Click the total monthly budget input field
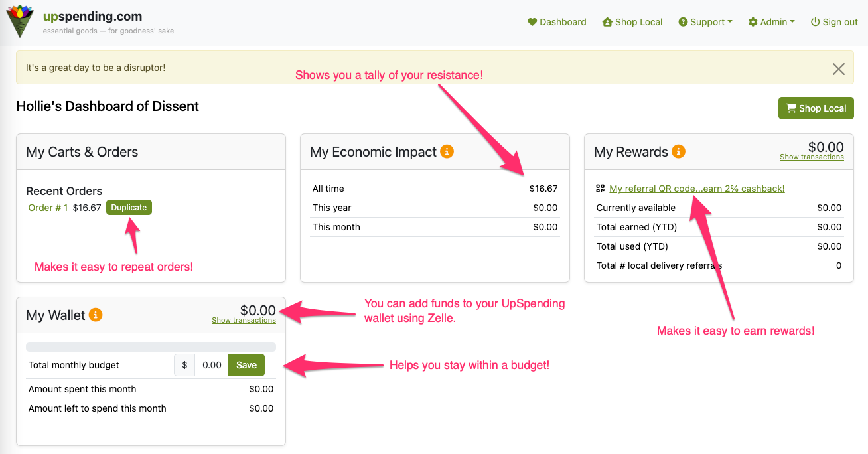Screen dimensions: 868x454 pyautogui.click(x=212, y=365)
